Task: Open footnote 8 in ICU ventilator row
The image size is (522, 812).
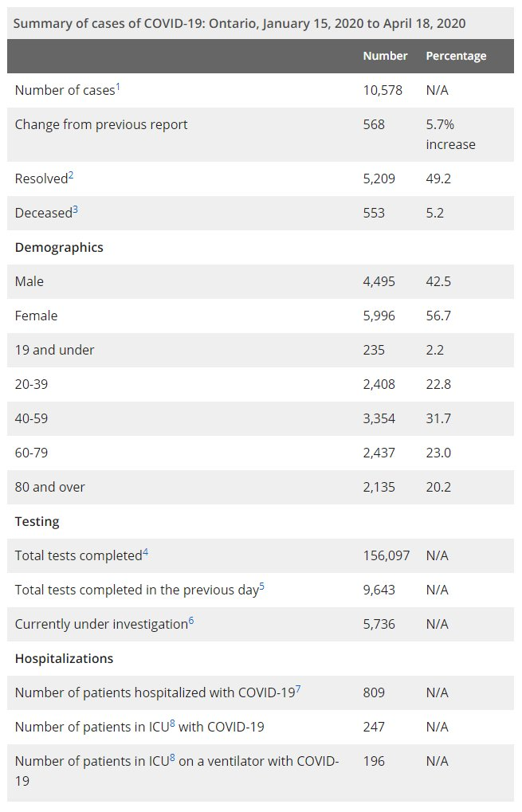Action: click(x=172, y=758)
